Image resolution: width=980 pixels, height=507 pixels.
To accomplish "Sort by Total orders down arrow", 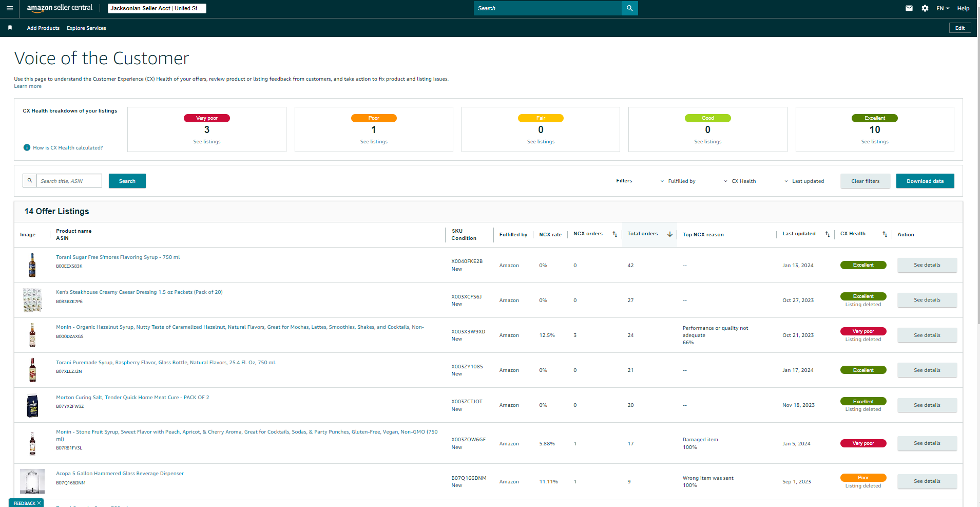I will pos(670,234).
